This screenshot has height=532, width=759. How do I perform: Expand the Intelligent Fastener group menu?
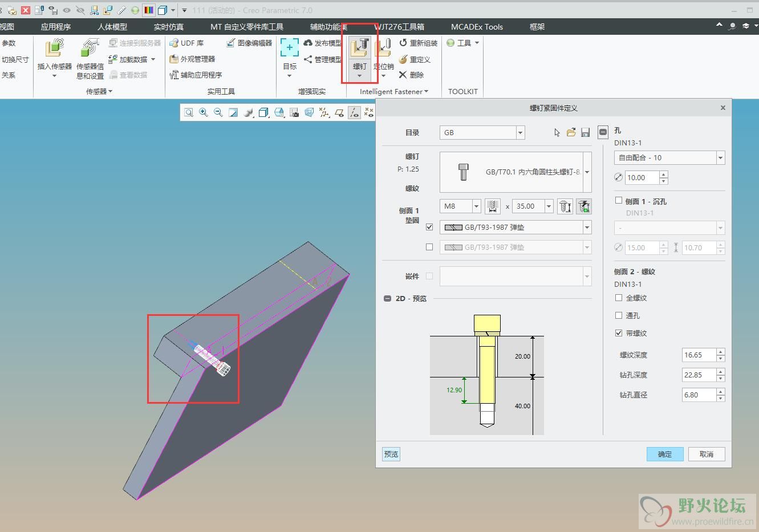[x=393, y=91]
